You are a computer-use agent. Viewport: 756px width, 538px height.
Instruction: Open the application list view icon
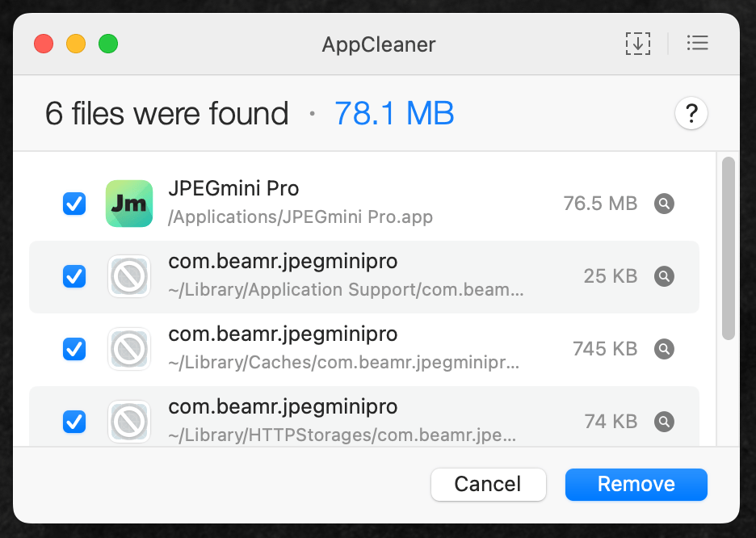[x=697, y=44]
